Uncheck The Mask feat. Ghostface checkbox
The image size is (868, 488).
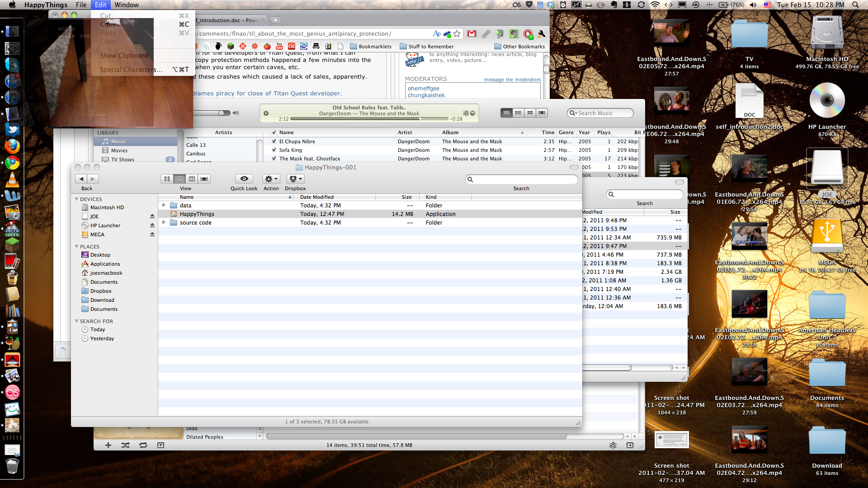pos(274,159)
